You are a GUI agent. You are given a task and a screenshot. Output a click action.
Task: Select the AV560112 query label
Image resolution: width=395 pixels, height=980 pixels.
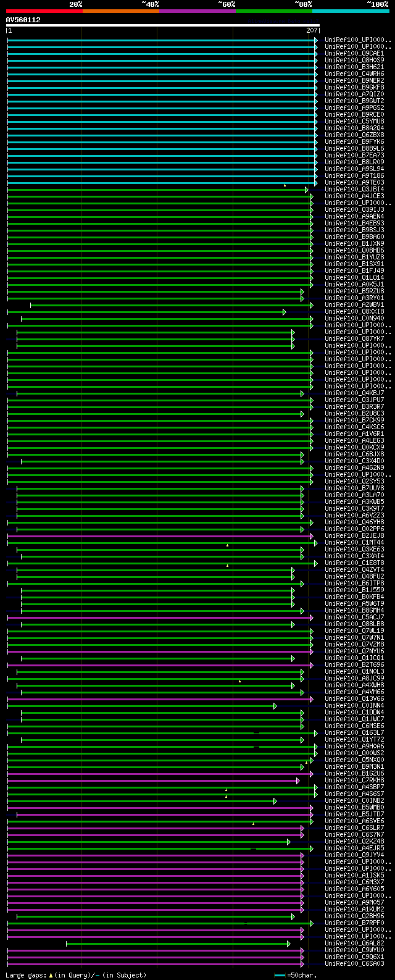tap(23, 20)
